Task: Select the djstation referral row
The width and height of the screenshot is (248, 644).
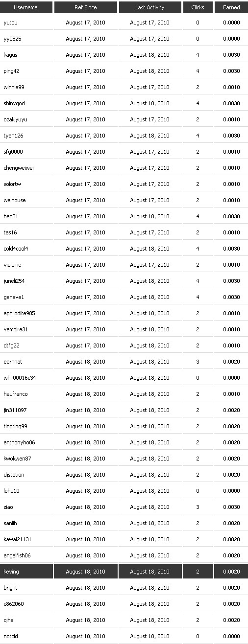Action: click(124, 475)
